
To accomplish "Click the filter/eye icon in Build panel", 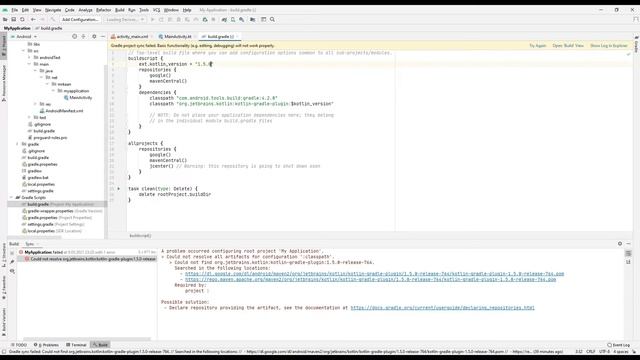I will click(12, 271).
